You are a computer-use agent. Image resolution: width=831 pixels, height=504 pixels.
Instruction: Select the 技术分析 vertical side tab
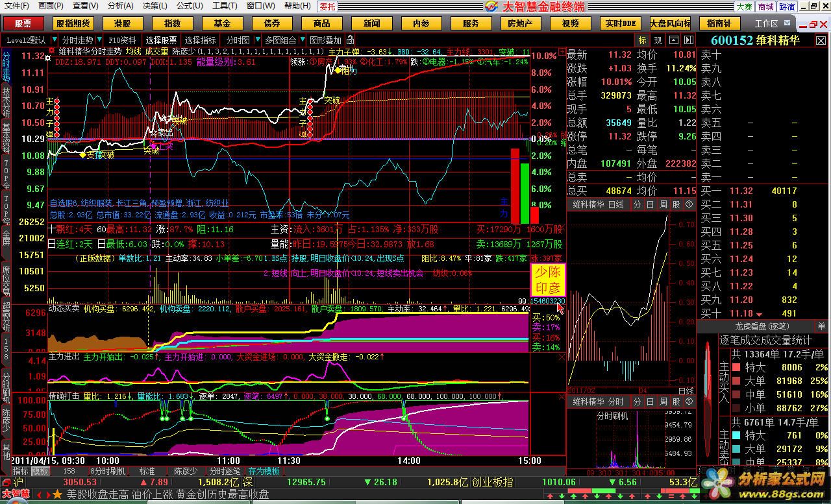(6, 102)
